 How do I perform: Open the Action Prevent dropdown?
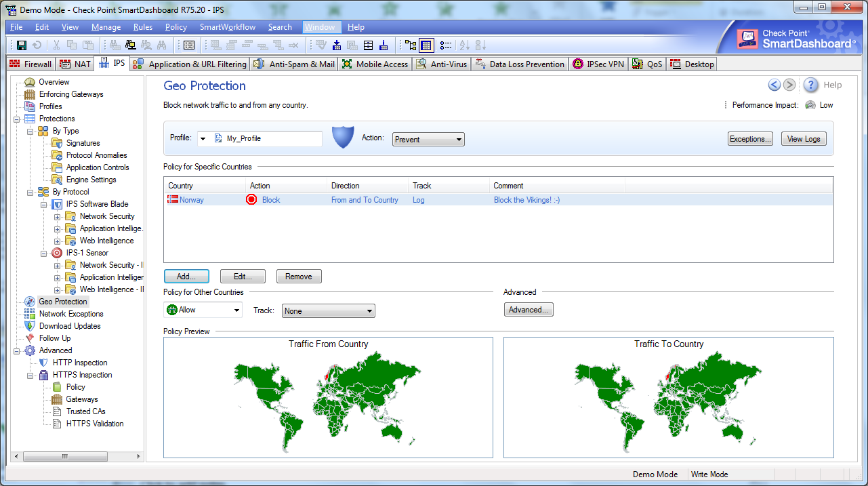[428, 139]
